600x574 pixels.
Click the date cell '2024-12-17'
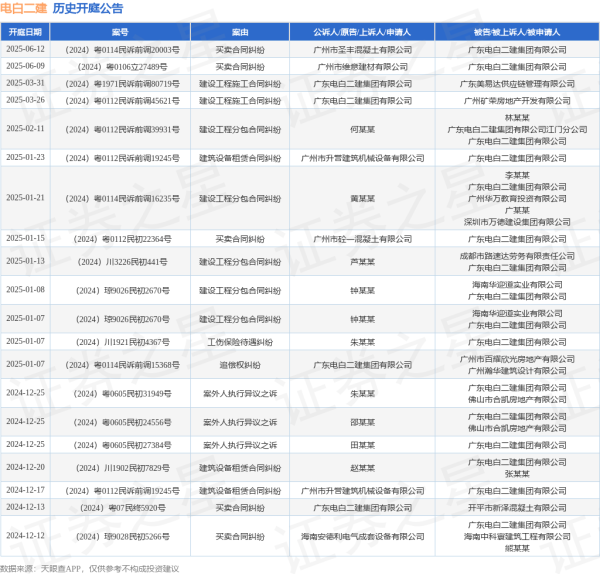tap(25, 490)
